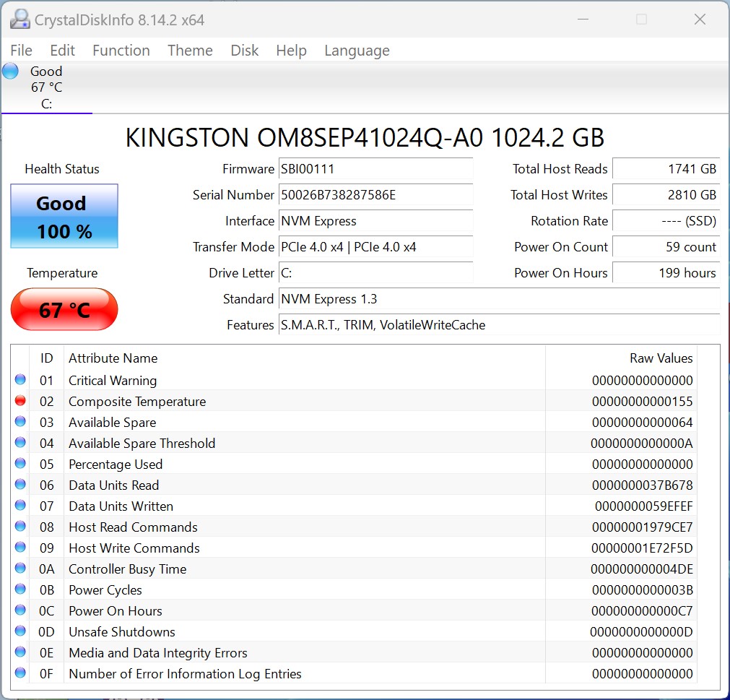Click the Total Host Reads value 1741 GB
Image resolution: width=730 pixels, height=700 pixels.
(x=666, y=168)
